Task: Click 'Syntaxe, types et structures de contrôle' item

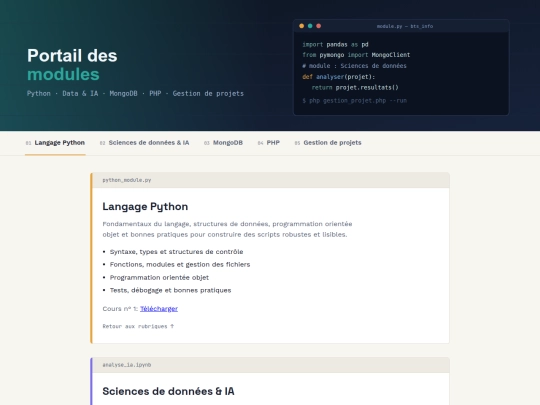Action: click(176, 252)
